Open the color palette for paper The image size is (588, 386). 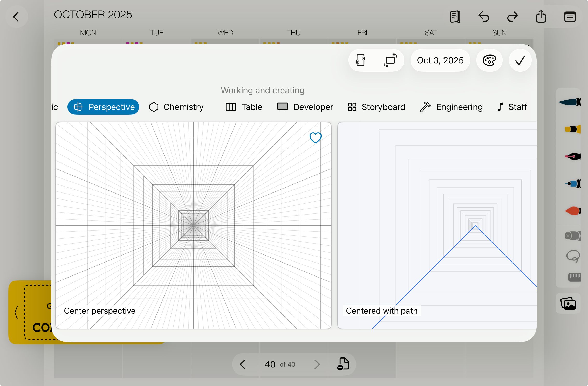point(489,60)
